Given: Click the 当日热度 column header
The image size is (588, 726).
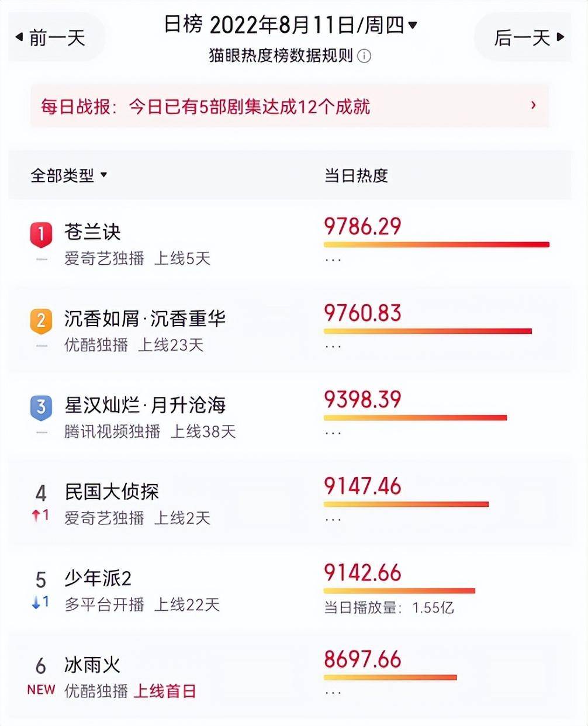Looking at the screenshot, I should point(356,175).
